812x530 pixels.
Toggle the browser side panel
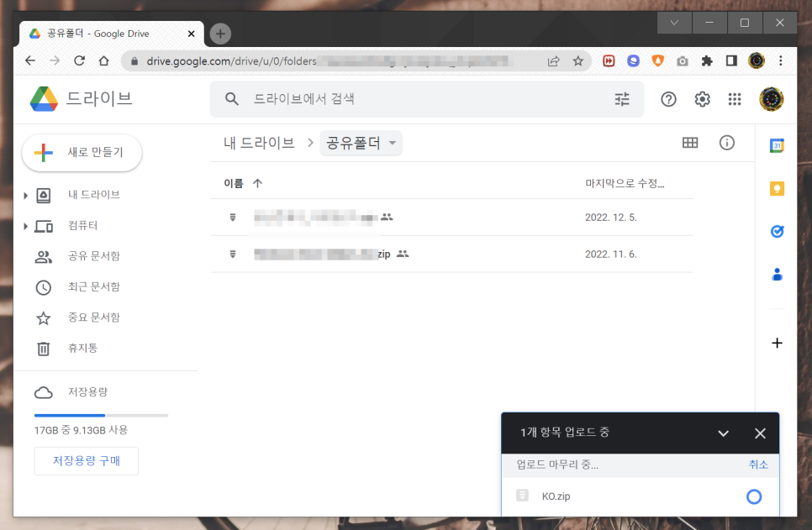tap(731, 61)
